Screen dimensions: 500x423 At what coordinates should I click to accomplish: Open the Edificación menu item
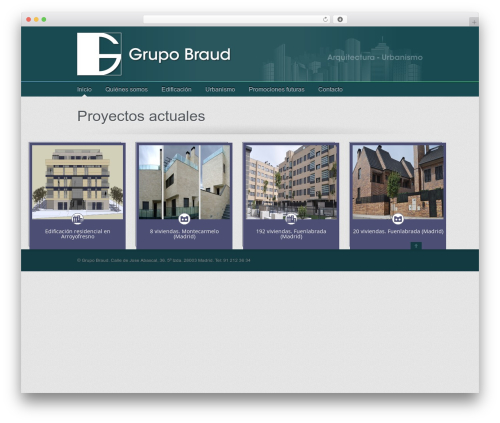coord(176,89)
